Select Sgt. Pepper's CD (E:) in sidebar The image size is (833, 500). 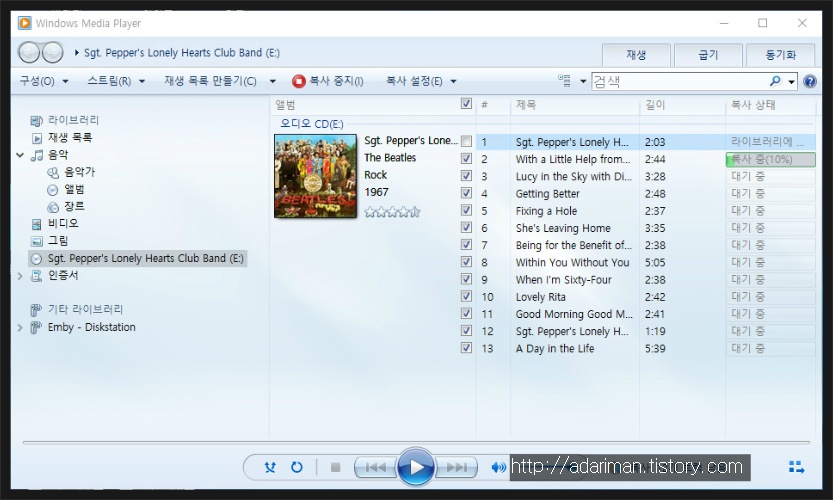138,258
